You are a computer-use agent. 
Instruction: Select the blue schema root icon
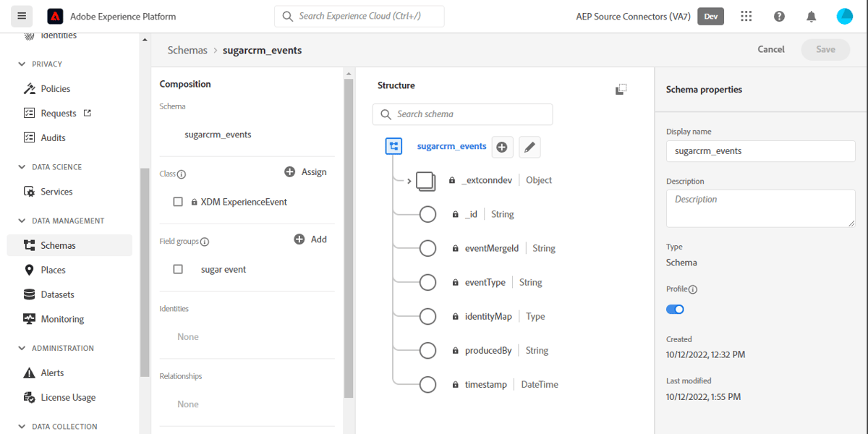pos(393,146)
